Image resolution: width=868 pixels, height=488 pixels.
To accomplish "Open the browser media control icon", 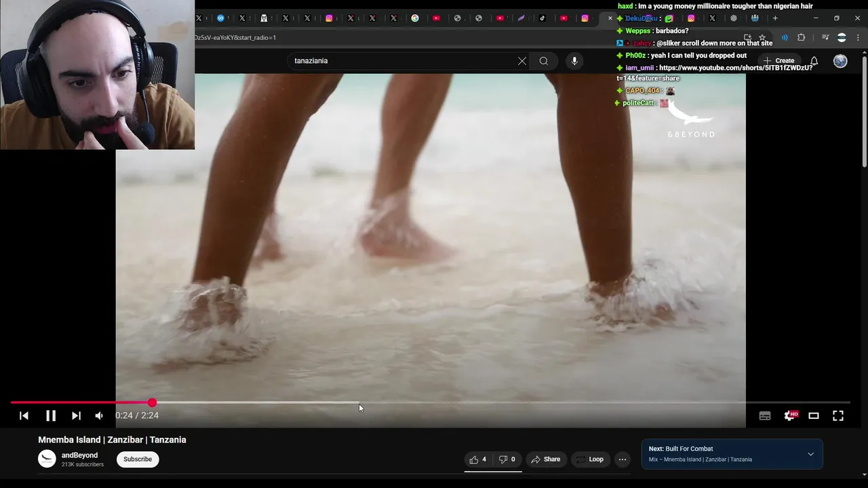I will pos(825,37).
